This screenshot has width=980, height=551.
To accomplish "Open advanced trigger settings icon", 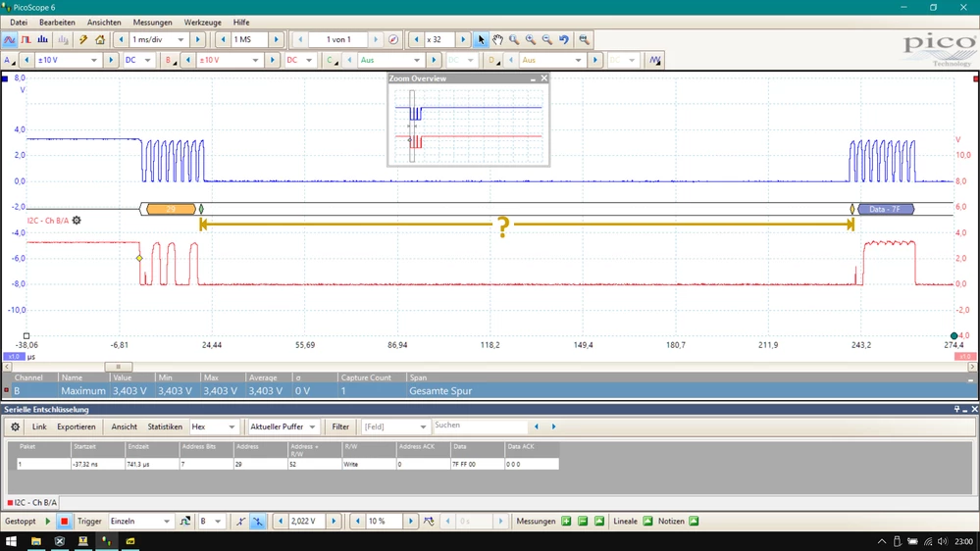I will 185,521.
